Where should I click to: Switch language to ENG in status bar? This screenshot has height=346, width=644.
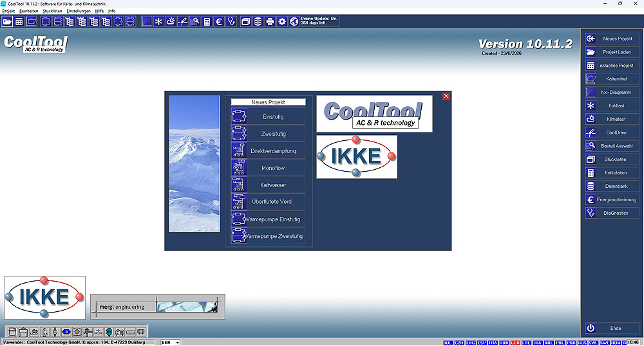click(470, 343)
